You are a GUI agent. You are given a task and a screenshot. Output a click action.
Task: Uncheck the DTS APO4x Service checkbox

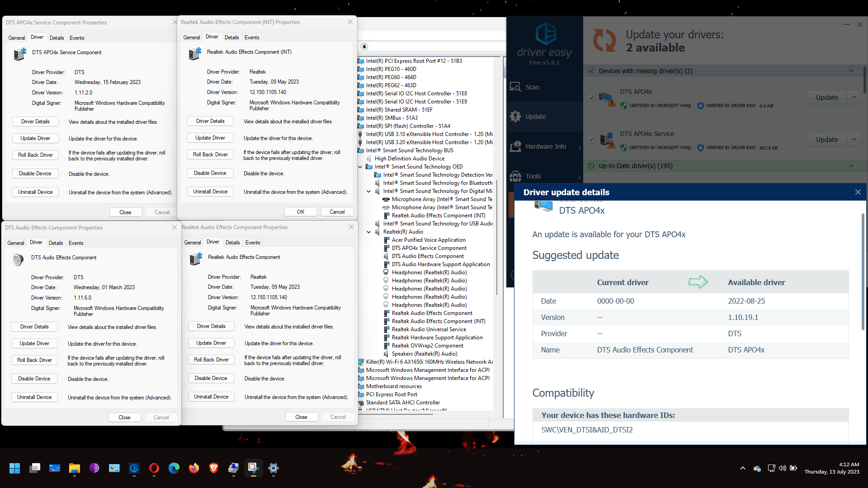591,139
